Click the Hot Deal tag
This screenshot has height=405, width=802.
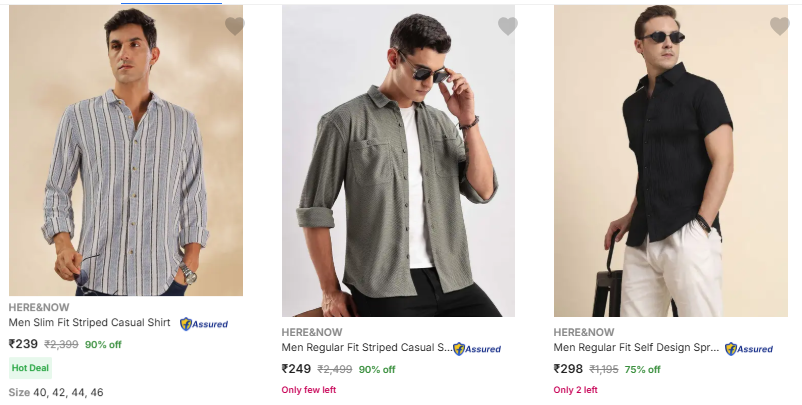(30, 368)
